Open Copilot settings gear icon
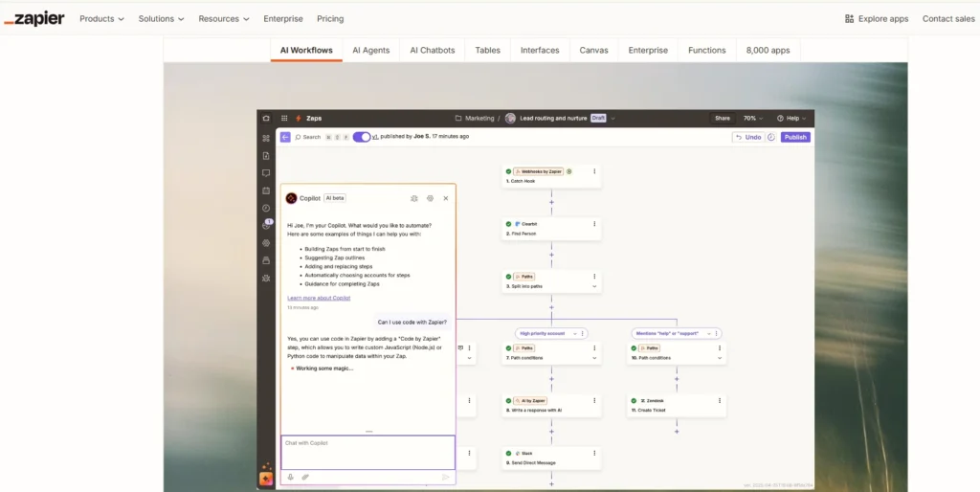The width and height of the screenshot is (980, 492). point(430,198)
